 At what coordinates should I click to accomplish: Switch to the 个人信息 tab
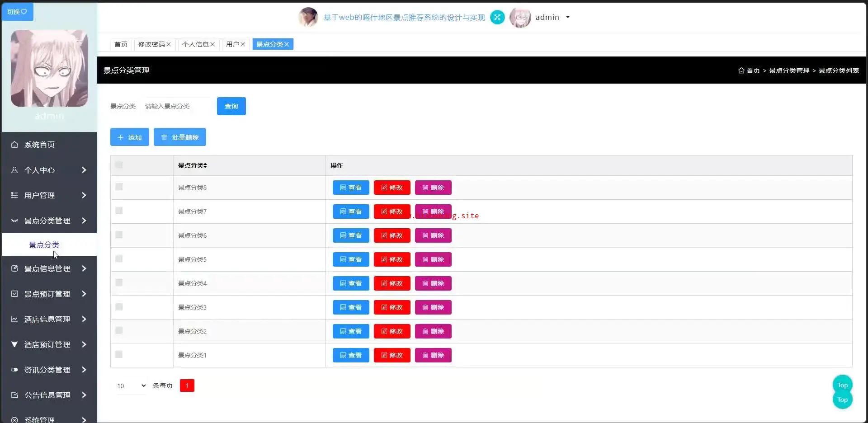(x=195, y=44)
